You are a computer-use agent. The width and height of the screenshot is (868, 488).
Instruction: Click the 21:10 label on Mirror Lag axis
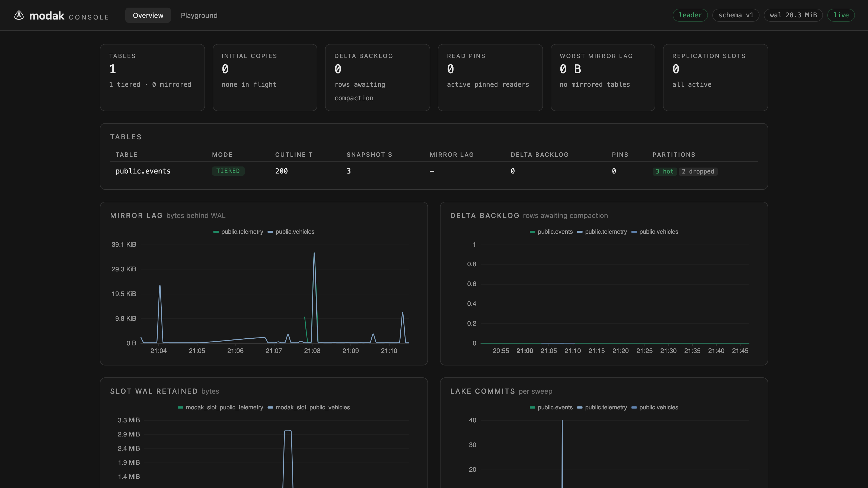point(389,351)
